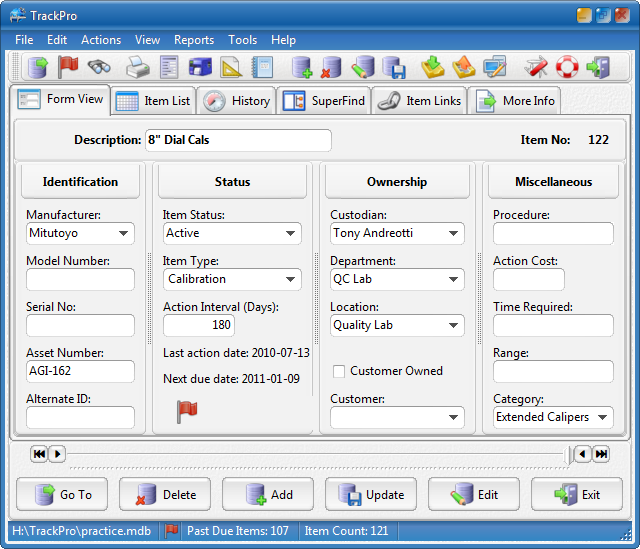The height and width of the screenshot is (549, 640).
Task: Click the Serial No input field
Action: [x=80, y=325]
